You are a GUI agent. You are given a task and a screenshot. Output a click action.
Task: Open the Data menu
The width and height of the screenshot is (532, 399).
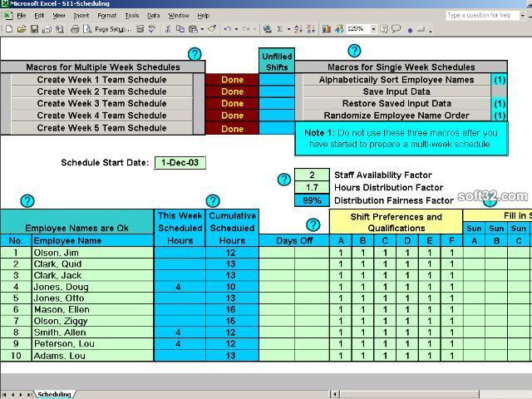click(153, 16)
